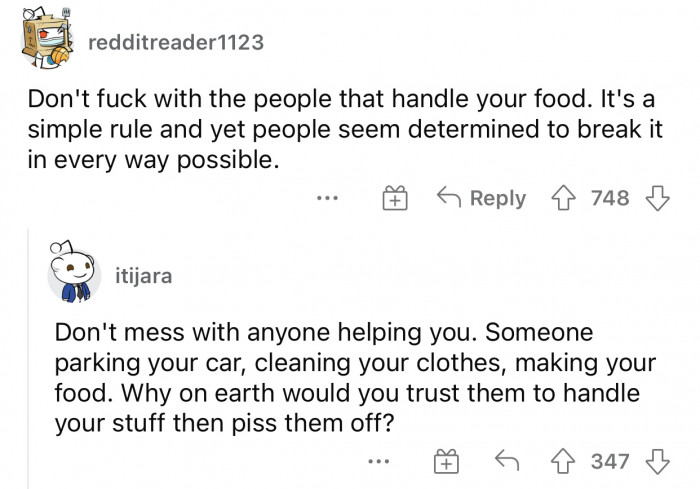Viewport: 700px width, 489px height.
Task: Downvote redditreader1123's comment
Action: pyautogui.click(x=658, y=198)
